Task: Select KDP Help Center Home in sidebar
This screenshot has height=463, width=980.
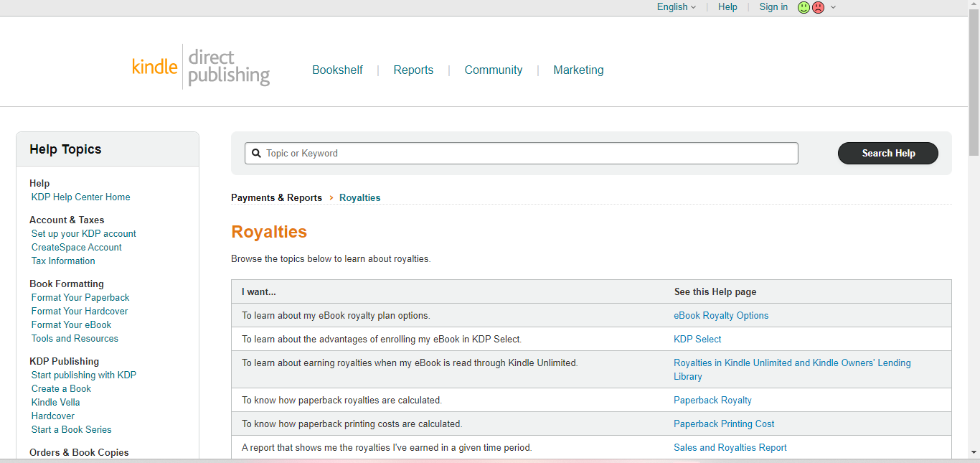Action: point(80,197)
